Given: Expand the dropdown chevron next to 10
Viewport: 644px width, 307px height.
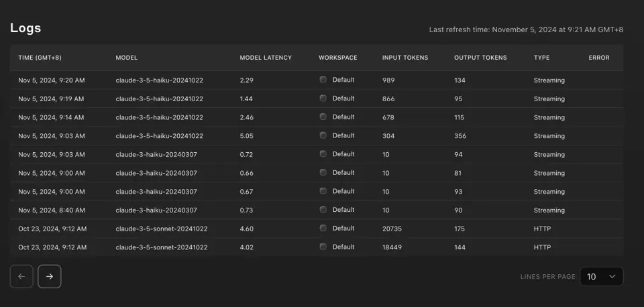Looking at the screenshot, I should tap(612, 276).
